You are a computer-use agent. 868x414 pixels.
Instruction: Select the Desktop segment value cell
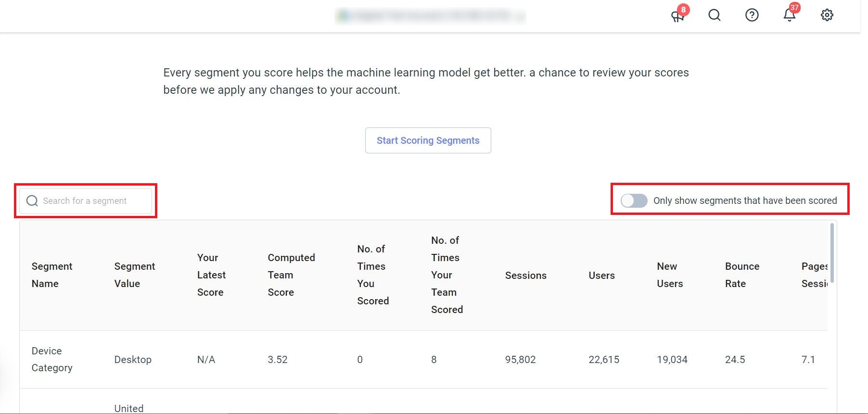pos(133,360)
